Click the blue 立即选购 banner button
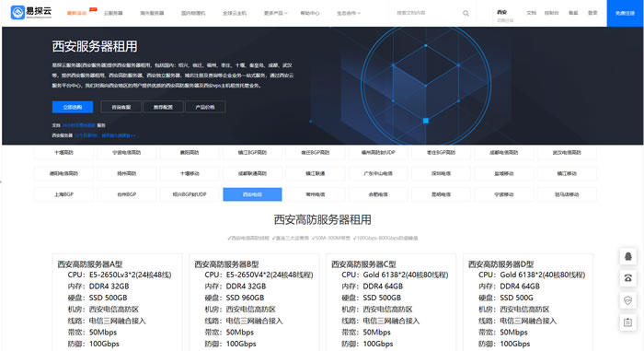This screenshot has height=351, width=644. pyautogui.click(x=73, y=107)
